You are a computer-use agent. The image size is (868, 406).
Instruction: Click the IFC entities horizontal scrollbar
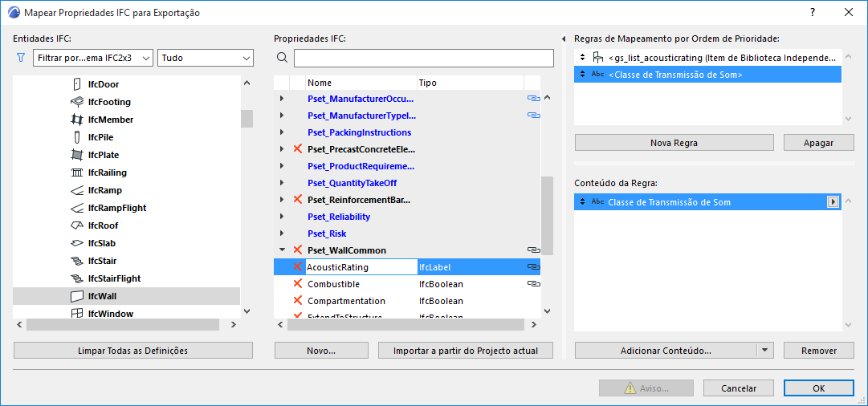[x=122, y=325]
